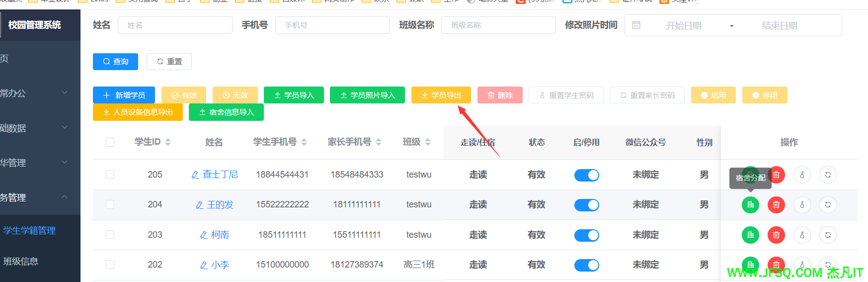Click dormitory assignment icon for student 204
868x282 pixels.
(750, 205)
